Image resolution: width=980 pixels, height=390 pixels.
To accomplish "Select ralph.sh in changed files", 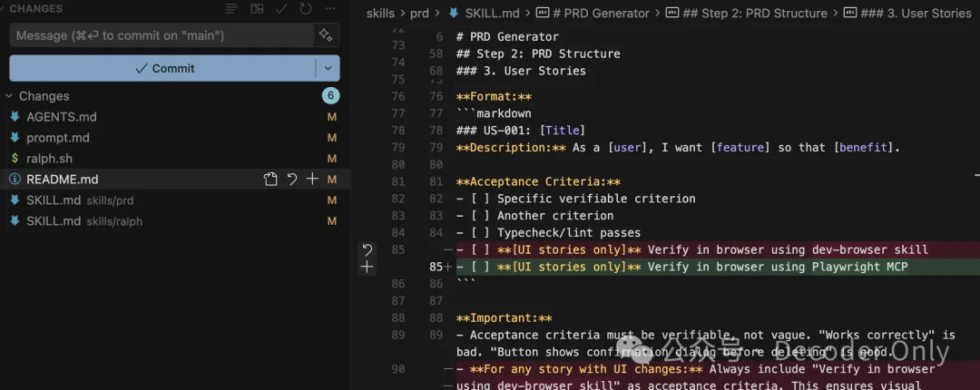I will pos(49,159).
